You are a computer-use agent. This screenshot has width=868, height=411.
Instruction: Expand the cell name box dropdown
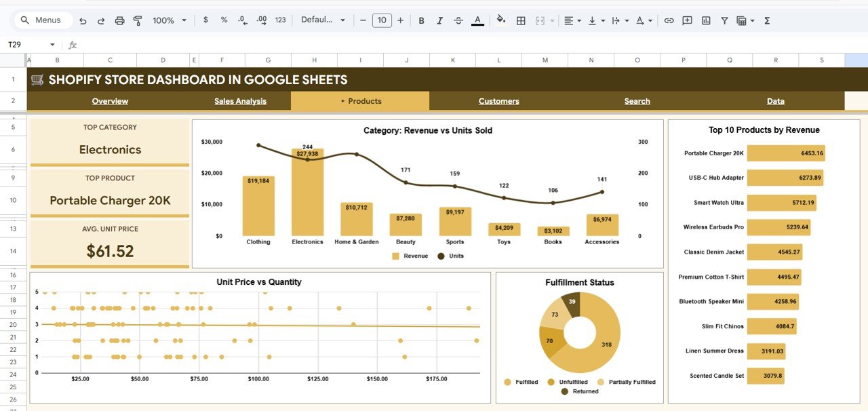[x=53, y=43]
